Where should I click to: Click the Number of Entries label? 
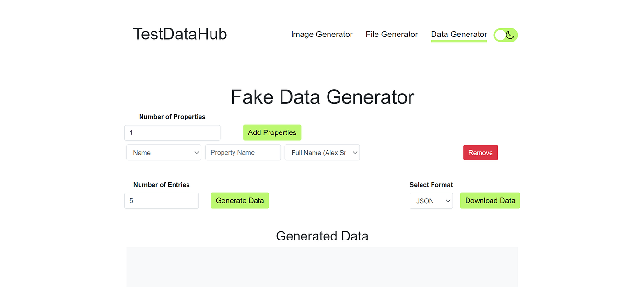pyautogui.click(x=161, y=185)
